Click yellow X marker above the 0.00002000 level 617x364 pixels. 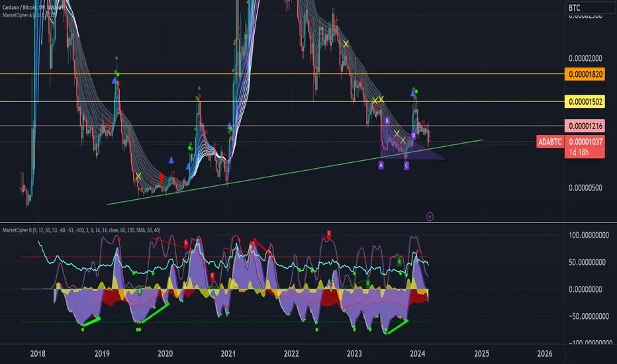(346, 44)
